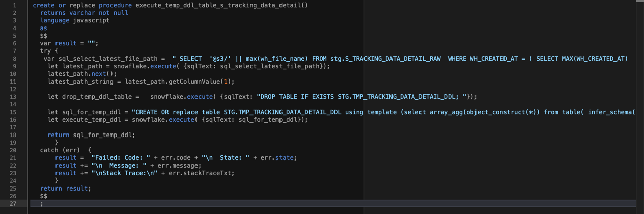Click line number 1 in the gutter

pyautogui.click(x=14, y=5)
